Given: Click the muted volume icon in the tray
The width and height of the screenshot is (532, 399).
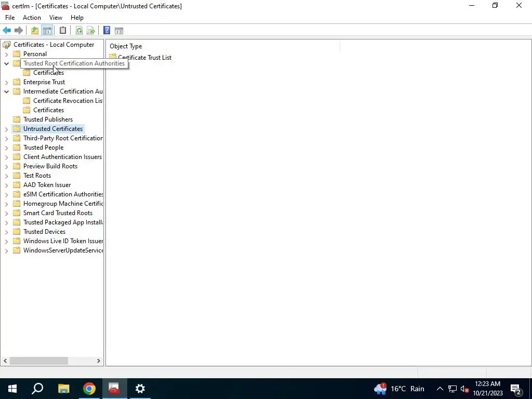Looking at the screenshot, I should click(x=464, y=389).
